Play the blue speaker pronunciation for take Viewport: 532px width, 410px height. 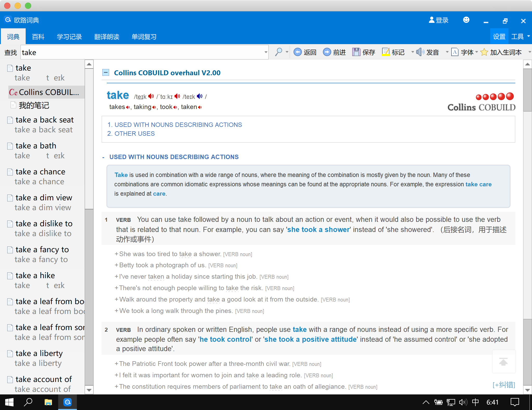point(199,96)
